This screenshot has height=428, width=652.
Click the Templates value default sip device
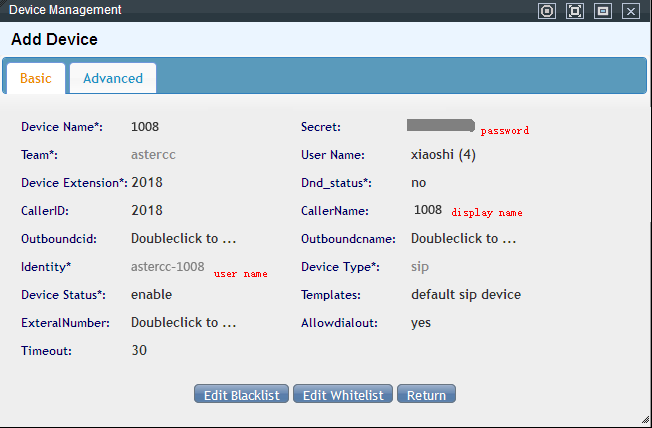[x=465, y=295]
